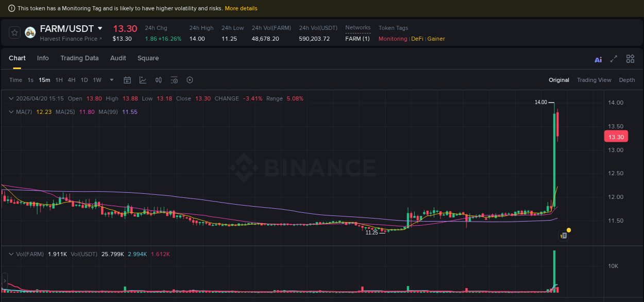Select the 4H timeframe

(x=72, y=80)
